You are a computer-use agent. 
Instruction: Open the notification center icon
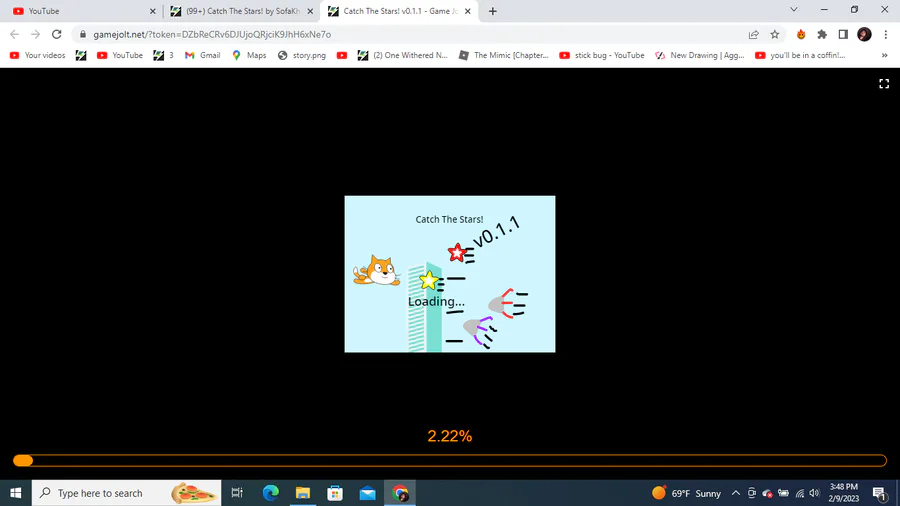[879, 493]
